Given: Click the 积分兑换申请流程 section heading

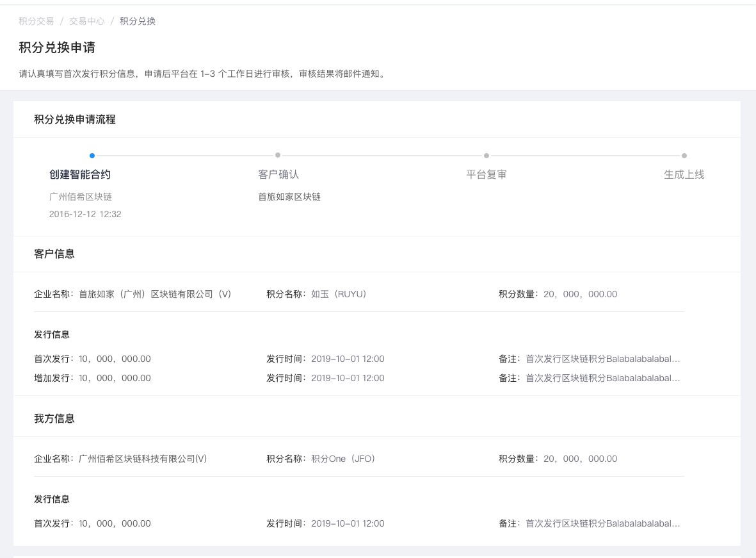Looking at the screenshot, I should 75,119.
